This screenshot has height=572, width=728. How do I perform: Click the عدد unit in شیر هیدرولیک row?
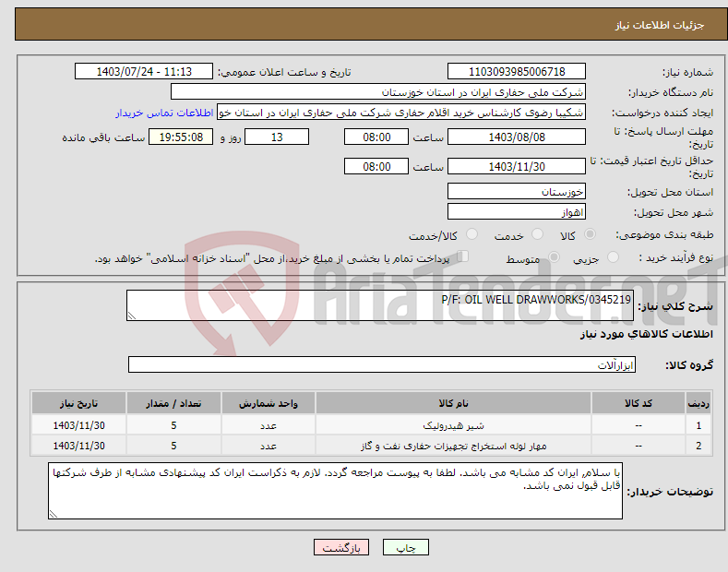[x=269, y=424]
